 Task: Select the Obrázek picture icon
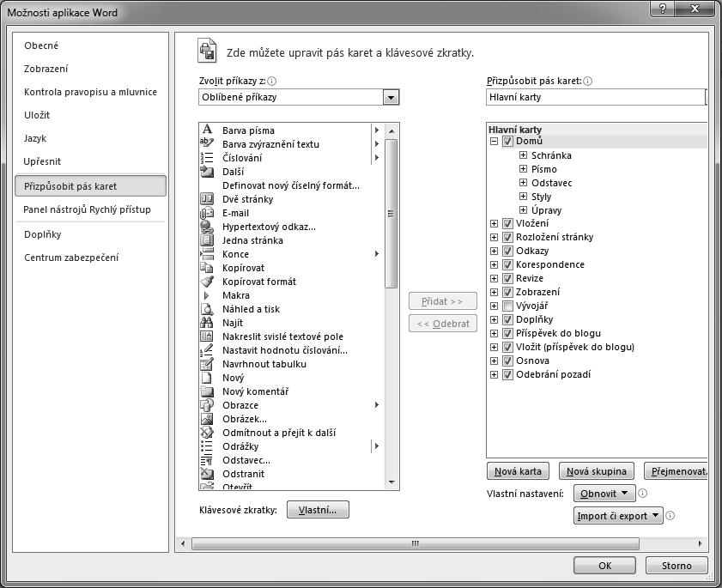click(x=207, y=419)
